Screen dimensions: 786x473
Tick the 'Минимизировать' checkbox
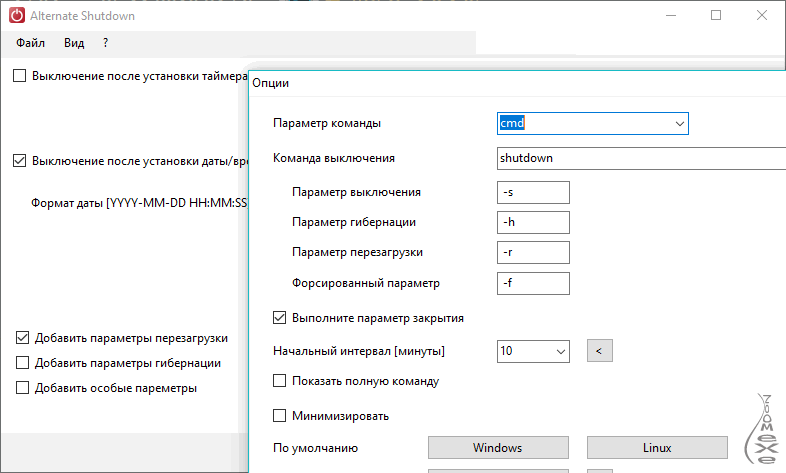[x=280, y=415]
